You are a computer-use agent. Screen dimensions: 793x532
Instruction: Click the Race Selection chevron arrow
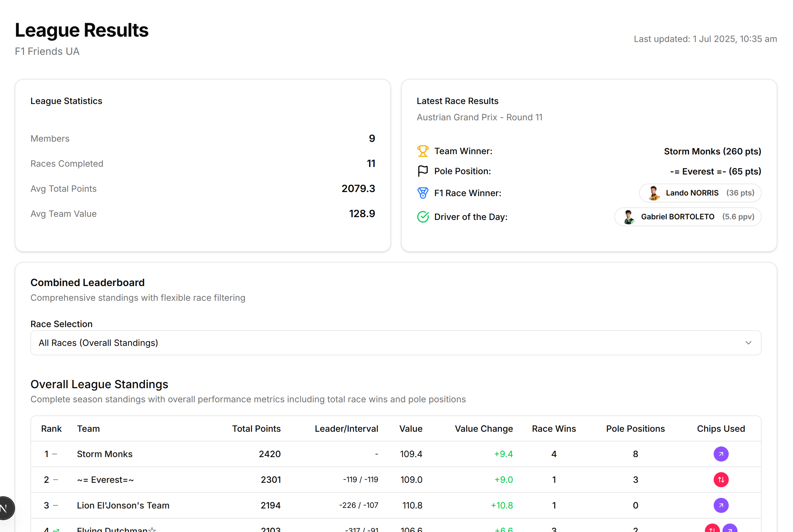748,343
